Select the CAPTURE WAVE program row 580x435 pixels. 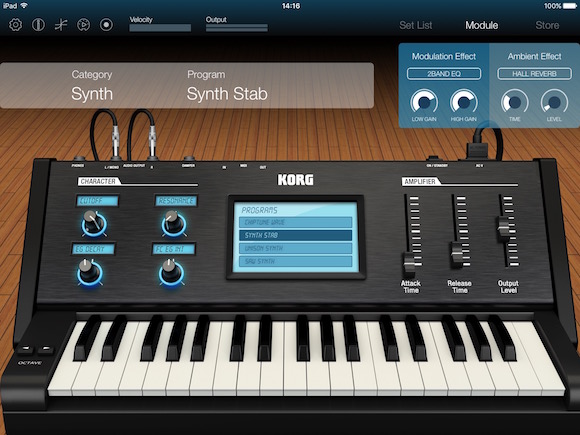pos(296,222)
